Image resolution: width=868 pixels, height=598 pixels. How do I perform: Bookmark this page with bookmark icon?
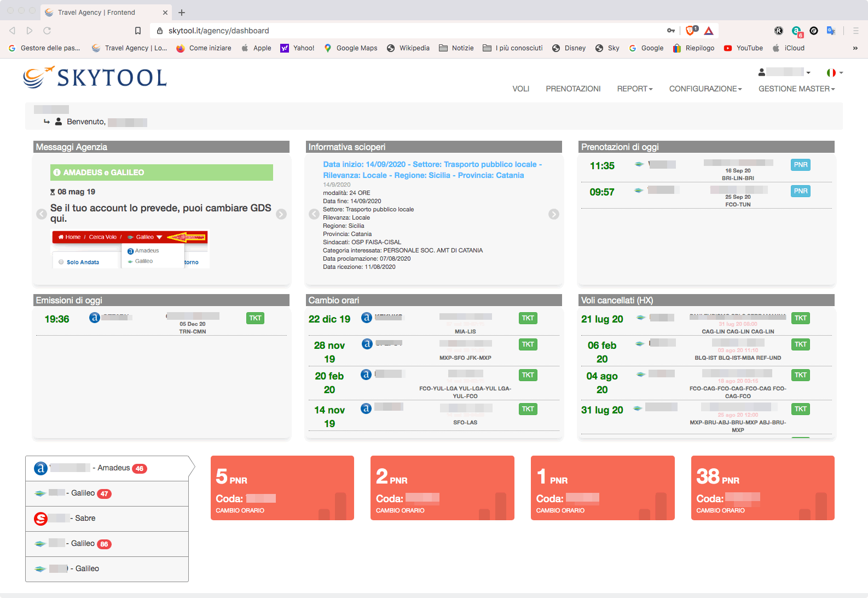pos(138,31)
